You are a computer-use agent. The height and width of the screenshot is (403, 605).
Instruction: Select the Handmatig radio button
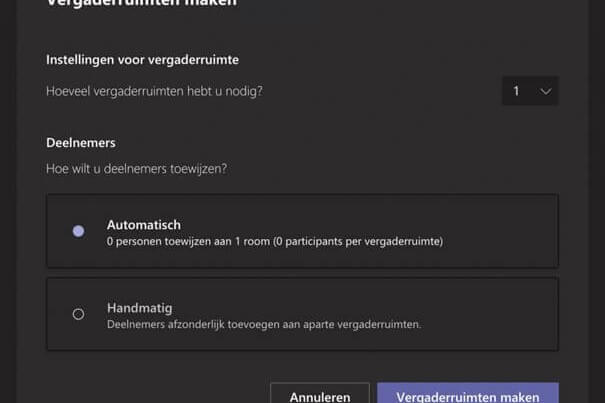click(x=78, y=314)
